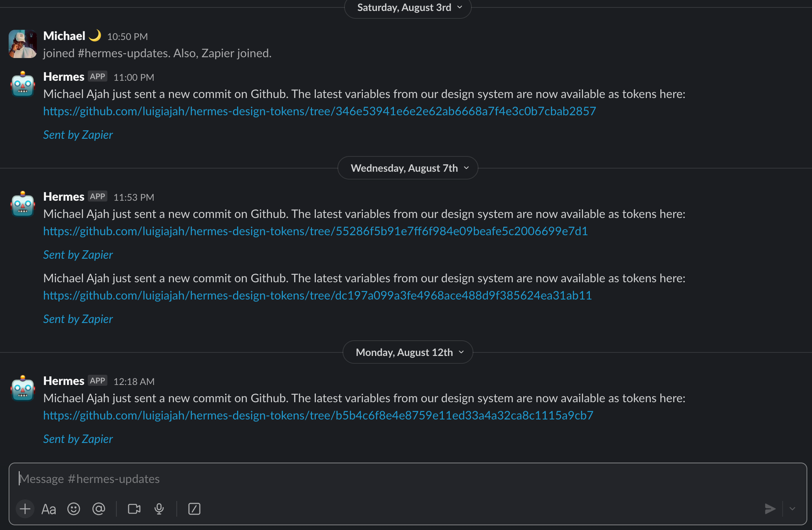Open send options dropdown arrow
This screenshot has height=530, width=812.
[x=792, y=509]
